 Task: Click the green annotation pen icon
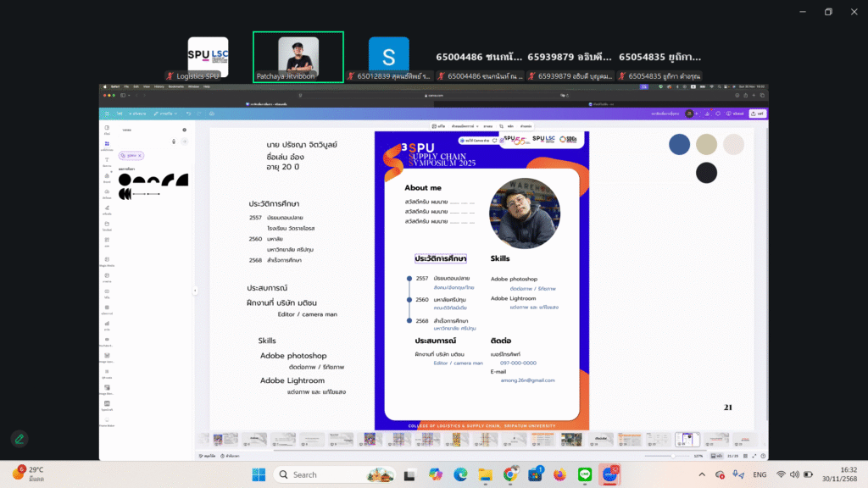tap(19, 439)
